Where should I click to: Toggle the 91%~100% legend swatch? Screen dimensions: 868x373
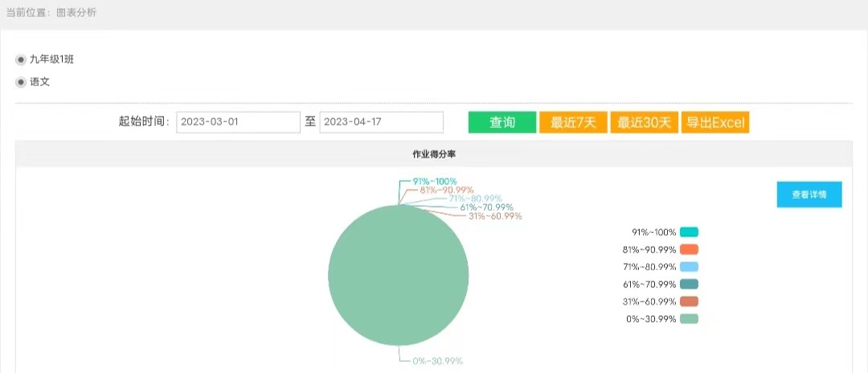click(x=689, y=232)
